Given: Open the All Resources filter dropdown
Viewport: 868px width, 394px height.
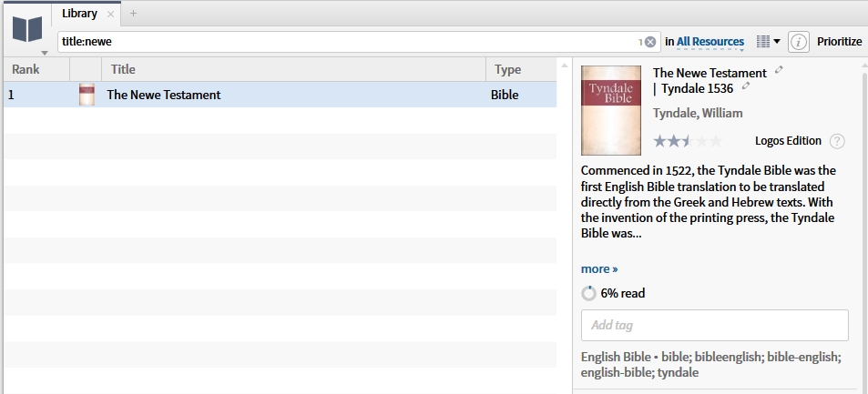Looking at the screenshot, I should click(710, 42).
